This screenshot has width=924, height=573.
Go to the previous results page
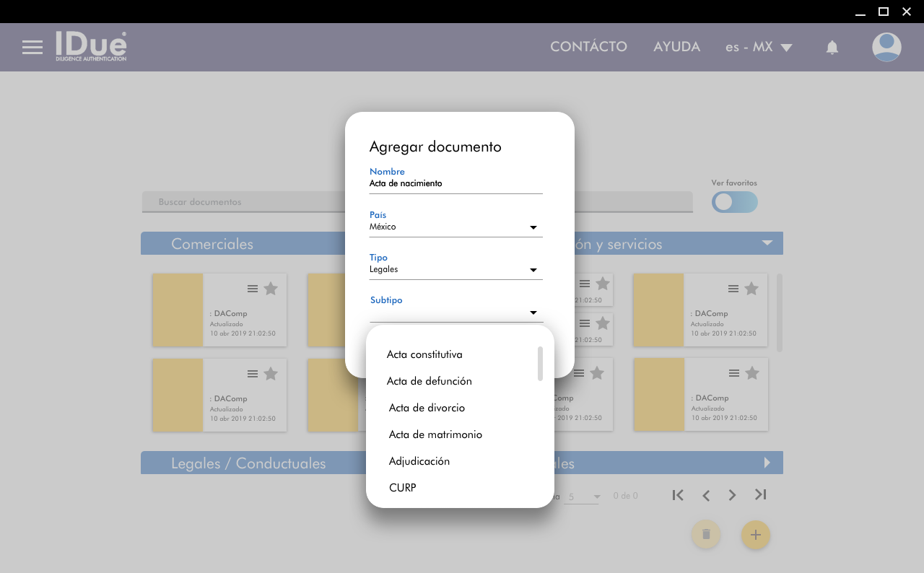(706, 495)
